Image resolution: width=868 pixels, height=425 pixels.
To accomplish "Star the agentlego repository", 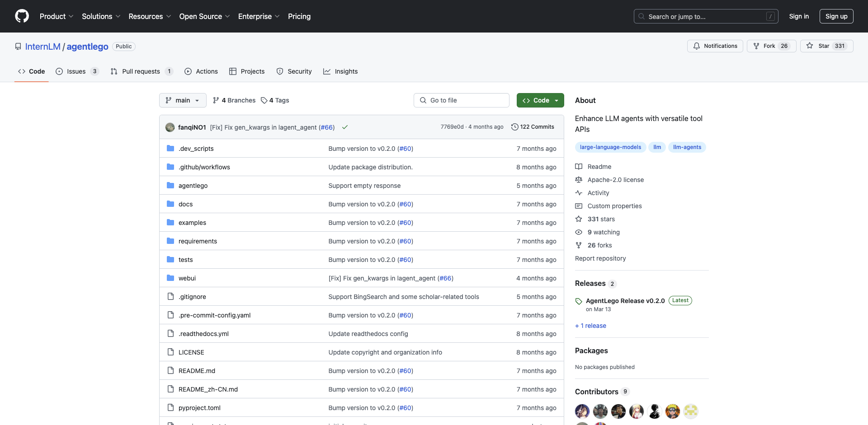I will [x=826, y=46].
